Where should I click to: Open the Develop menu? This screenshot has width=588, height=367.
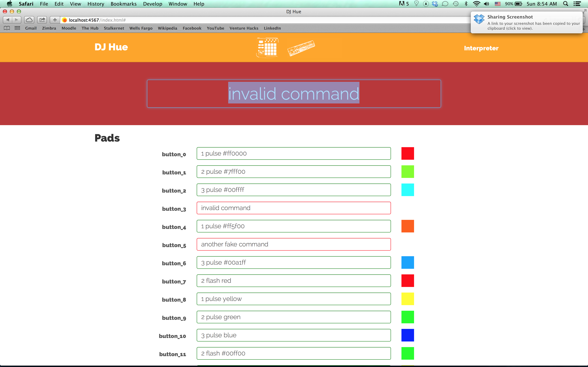[152, 4]
